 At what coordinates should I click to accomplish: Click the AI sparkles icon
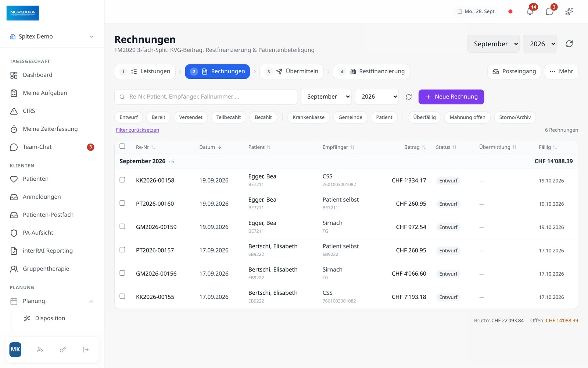click(569, 11)
